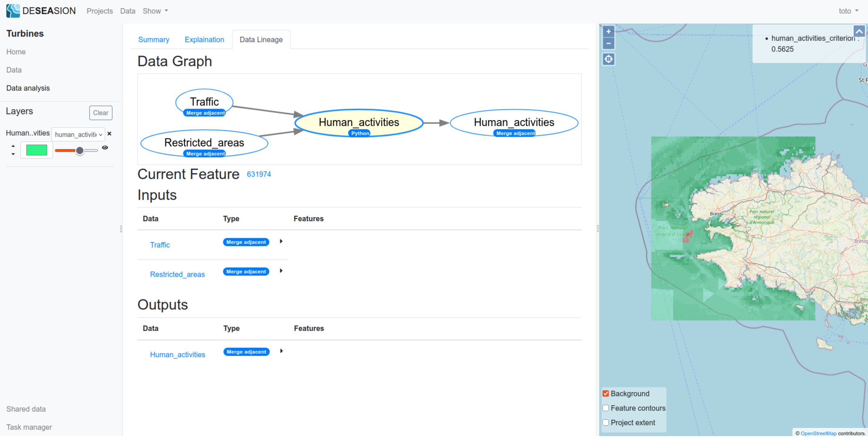
Task: Toggle layer visibility with the eye icon
Action: pyautogui.click(x=105, y=147)
